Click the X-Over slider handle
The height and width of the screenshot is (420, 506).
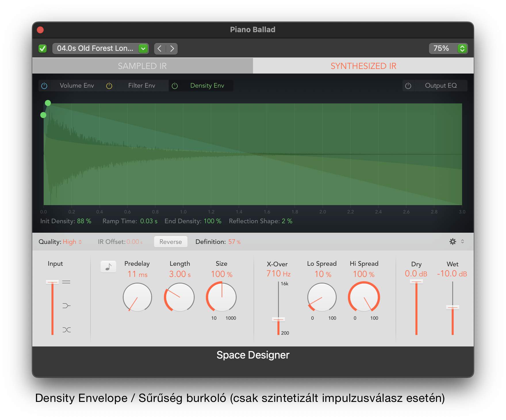point(278,319)
